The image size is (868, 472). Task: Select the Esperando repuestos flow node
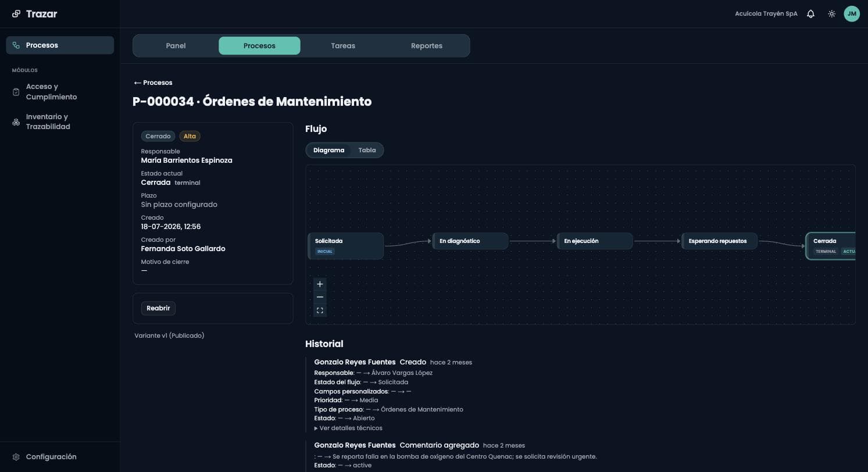[x=719, y=241]
